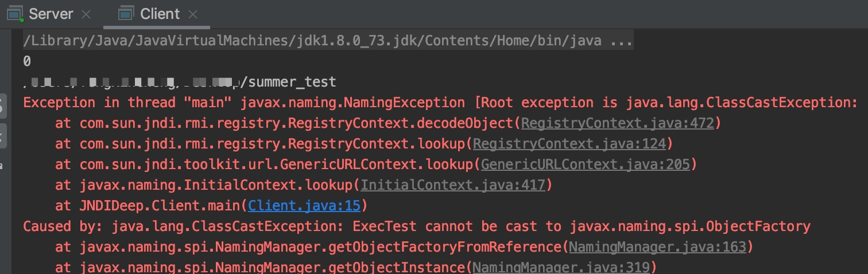
Task: Open the Client.java:15 source link
Action: (304, 206)
